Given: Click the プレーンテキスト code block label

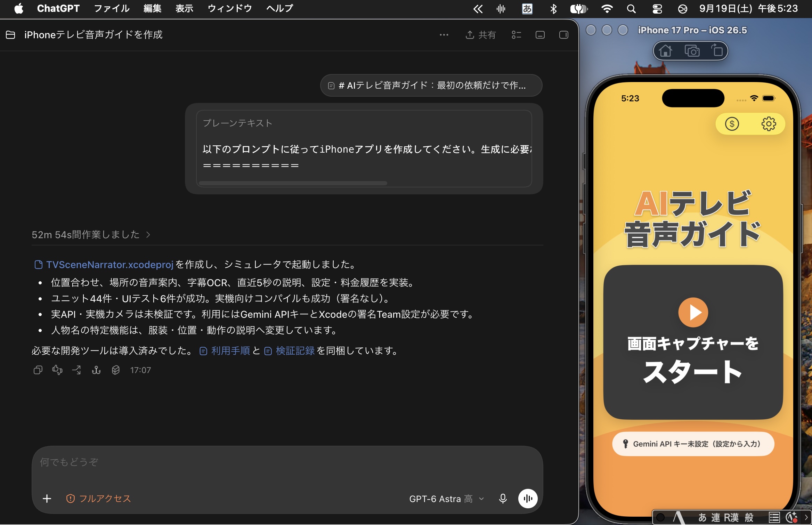Looking at the screenshot, I should (237, 123).
